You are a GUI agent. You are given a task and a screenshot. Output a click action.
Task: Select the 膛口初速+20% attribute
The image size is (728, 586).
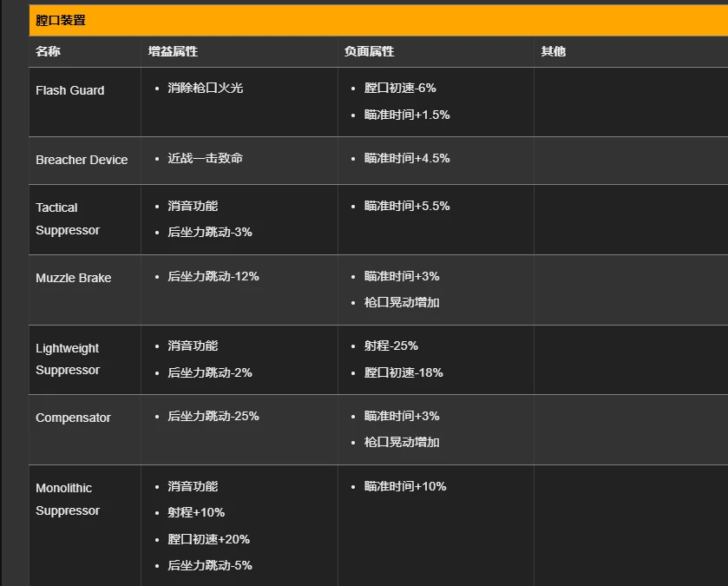pyautogui.click(x=209, y=539)
